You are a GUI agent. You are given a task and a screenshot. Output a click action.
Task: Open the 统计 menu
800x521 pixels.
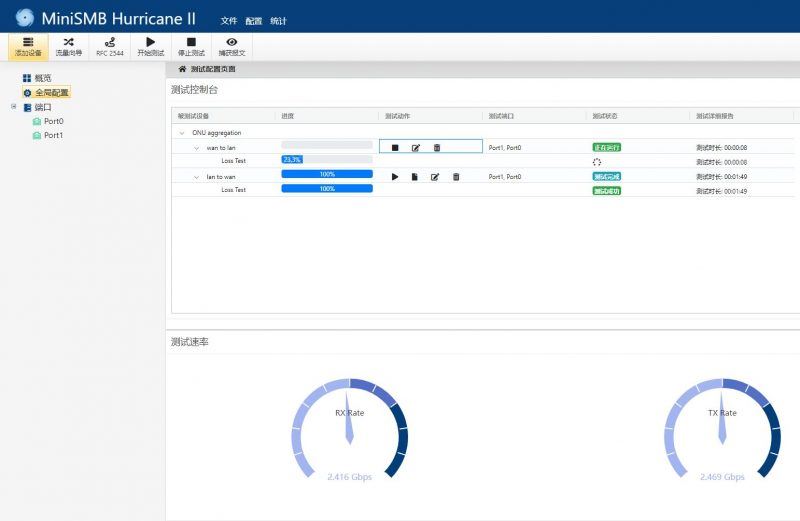point(278,20)
